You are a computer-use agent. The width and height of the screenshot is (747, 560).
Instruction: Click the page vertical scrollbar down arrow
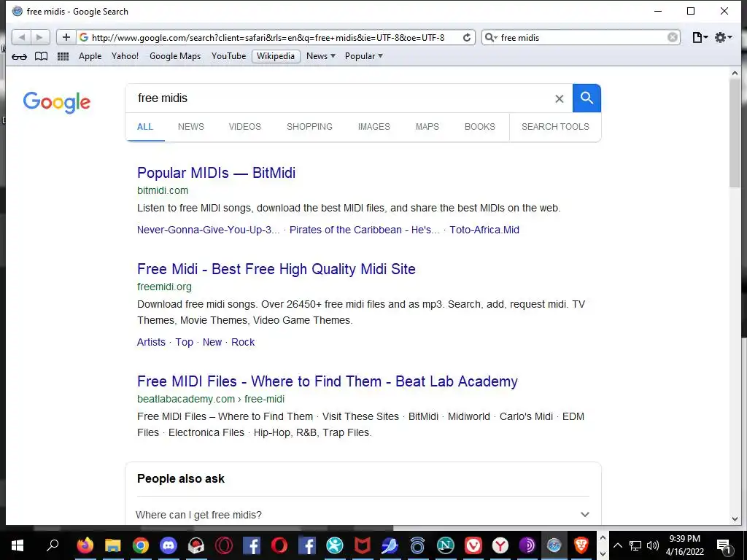tap(735, 518)
